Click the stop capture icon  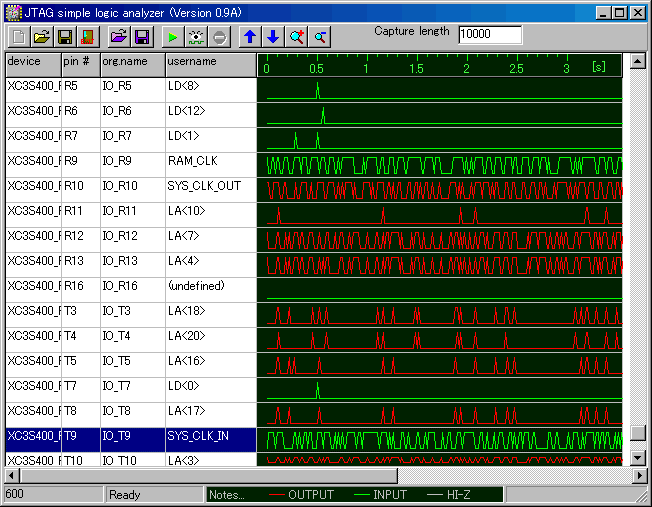219,37
